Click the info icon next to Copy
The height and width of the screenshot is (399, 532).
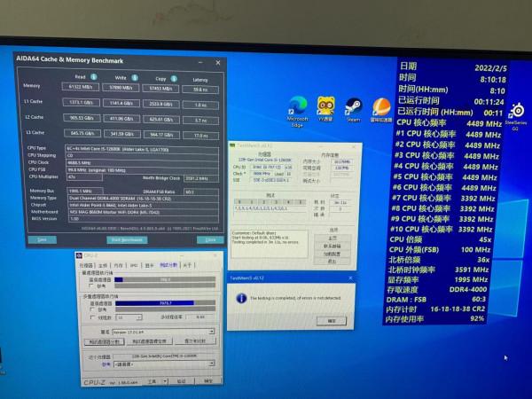point(174,79)
